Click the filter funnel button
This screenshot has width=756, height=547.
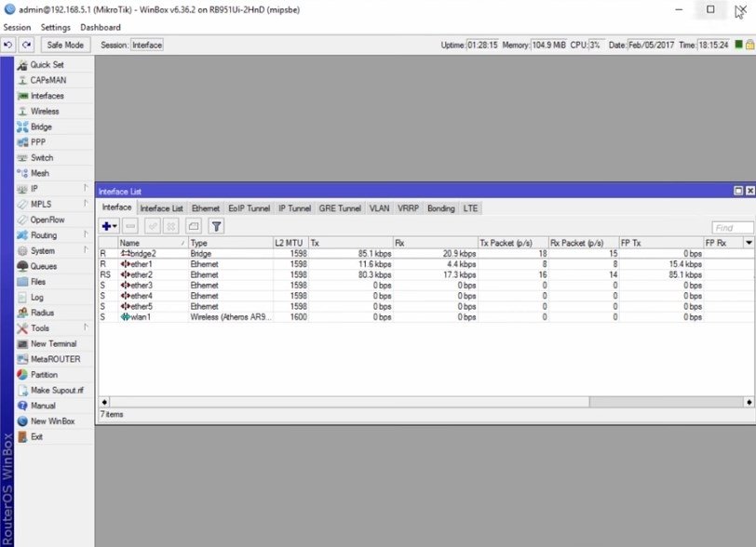coord(217,226)
